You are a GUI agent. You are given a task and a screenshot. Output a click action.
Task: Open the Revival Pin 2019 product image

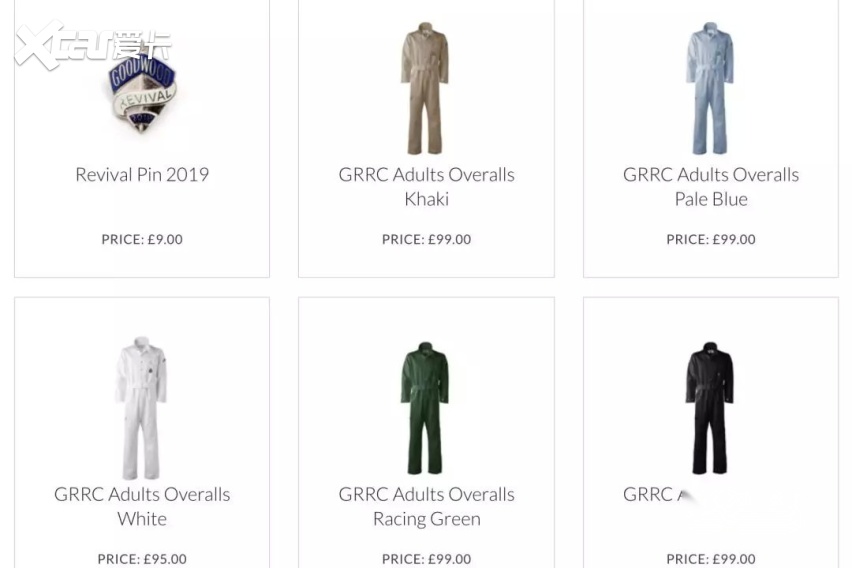tap(142, 93)
